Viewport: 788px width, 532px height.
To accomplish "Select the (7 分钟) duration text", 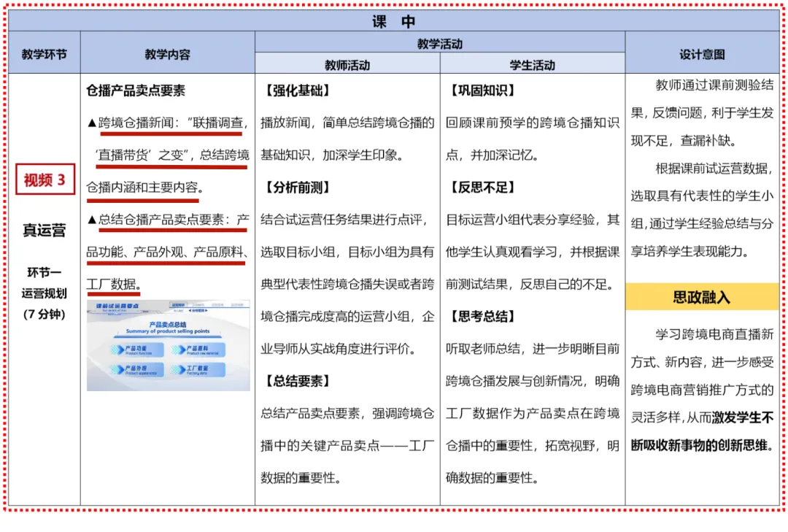I will click(x=45, y=315).
